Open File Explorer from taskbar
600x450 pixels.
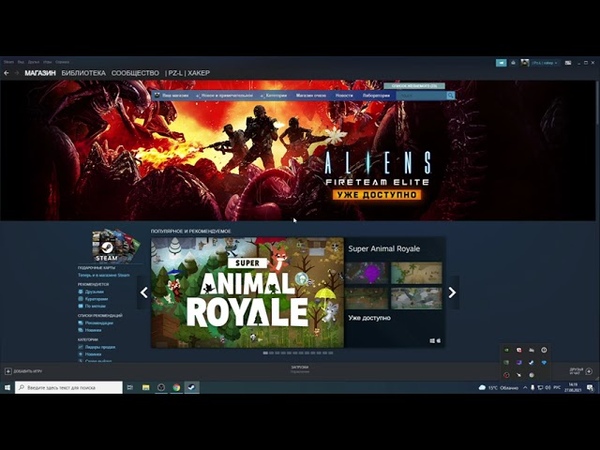tap(146, 388)
